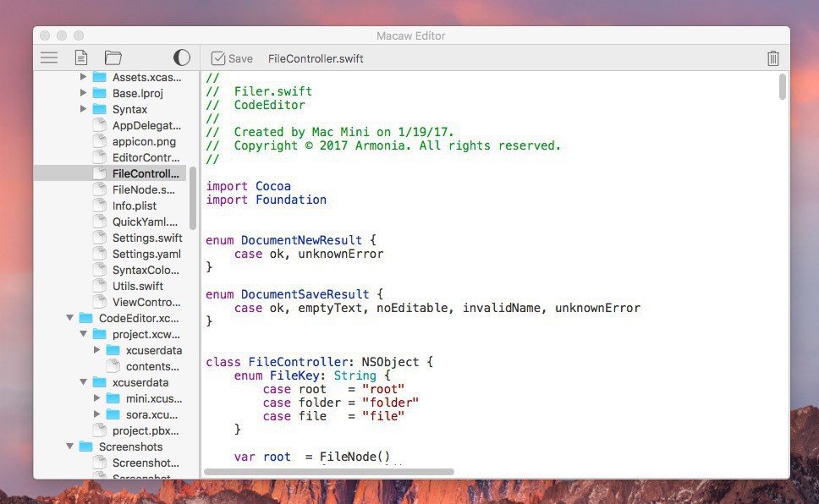The image size is (819, 504).
Task: Click the open folder icon
Action: coord(113,58)
